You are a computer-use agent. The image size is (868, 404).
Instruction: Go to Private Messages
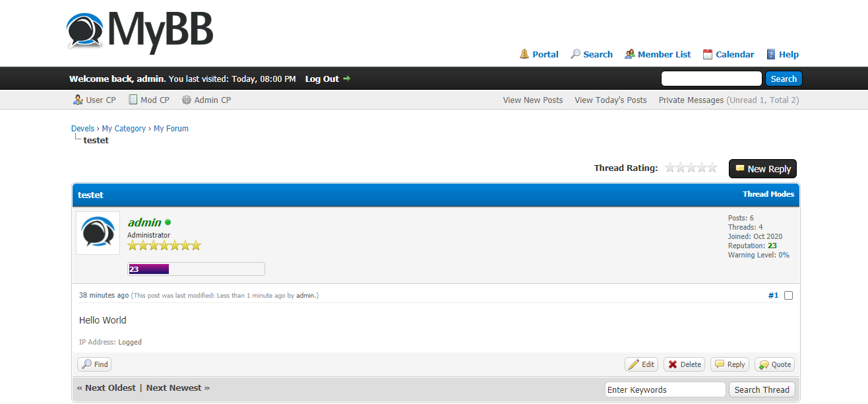(691, 100)
